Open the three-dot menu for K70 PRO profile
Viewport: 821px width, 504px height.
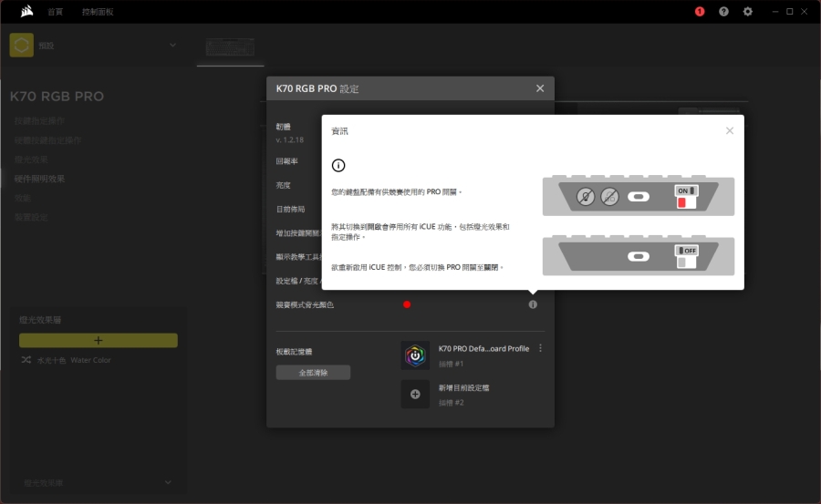click(540, 348)
